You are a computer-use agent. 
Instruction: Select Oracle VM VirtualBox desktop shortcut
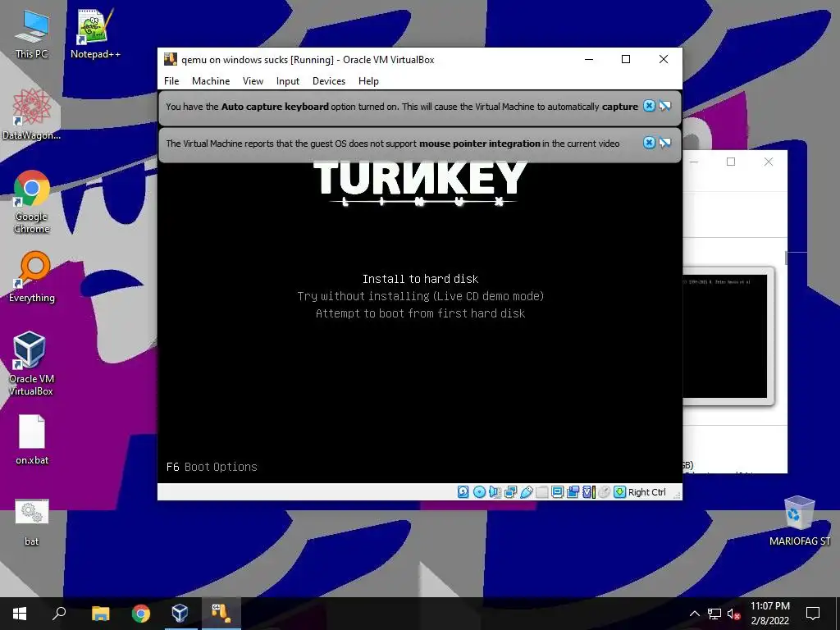[x=32, y=363]
